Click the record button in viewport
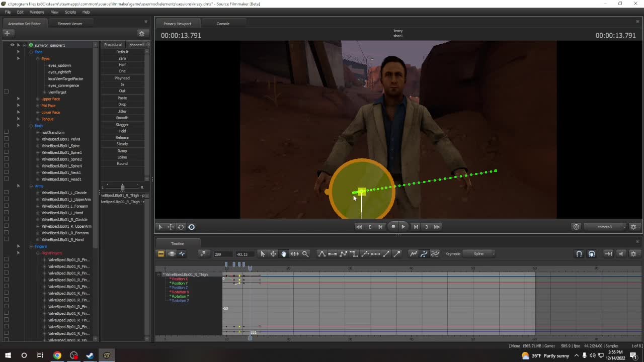The image size is (644, 362). pos(393,227)
